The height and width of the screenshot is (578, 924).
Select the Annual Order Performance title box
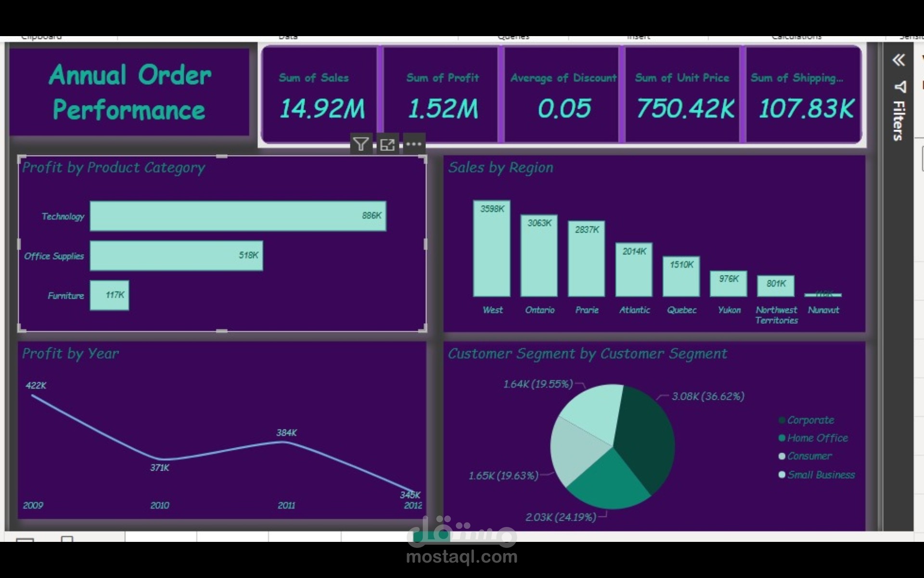tap(129, 92)
